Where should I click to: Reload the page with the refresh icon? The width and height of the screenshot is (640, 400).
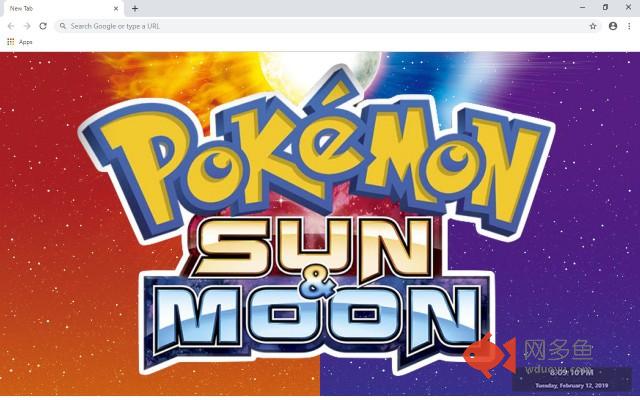[x=43, y=26]
